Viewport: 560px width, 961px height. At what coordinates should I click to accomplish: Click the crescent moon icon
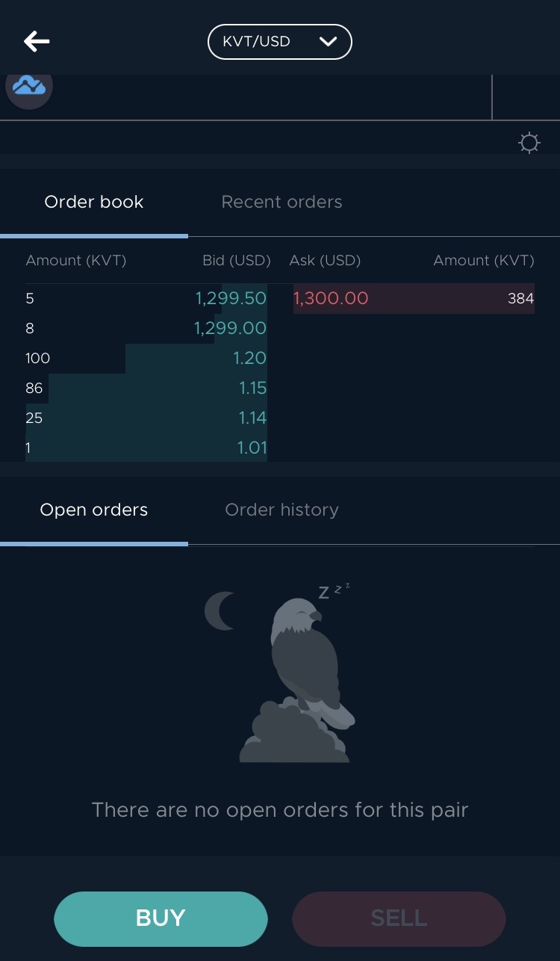tap(220, 611)
